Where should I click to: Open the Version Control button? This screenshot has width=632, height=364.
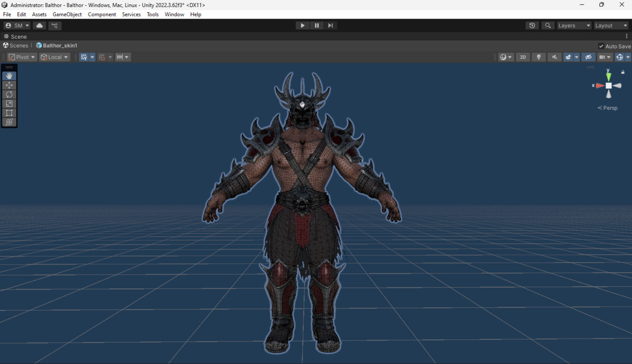coord(55,25)
